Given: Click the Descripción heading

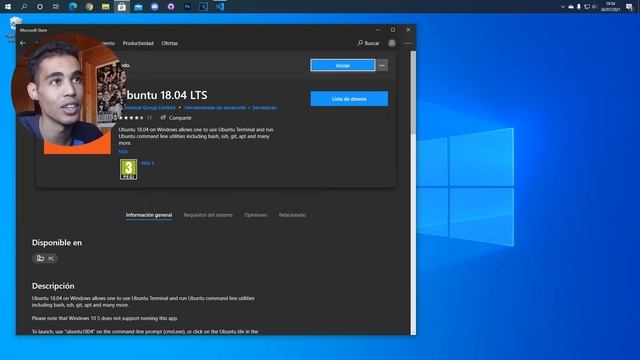Looking at the screenshot, I should tap(53, 286).
